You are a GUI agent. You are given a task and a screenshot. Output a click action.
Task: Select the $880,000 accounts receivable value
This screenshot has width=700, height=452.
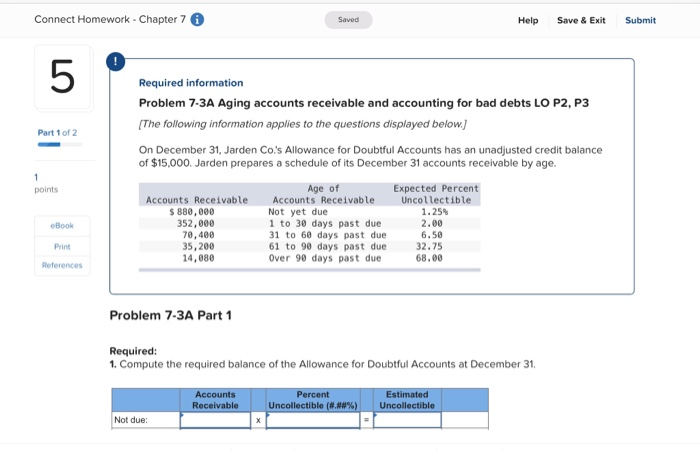[x=192, y=212]
